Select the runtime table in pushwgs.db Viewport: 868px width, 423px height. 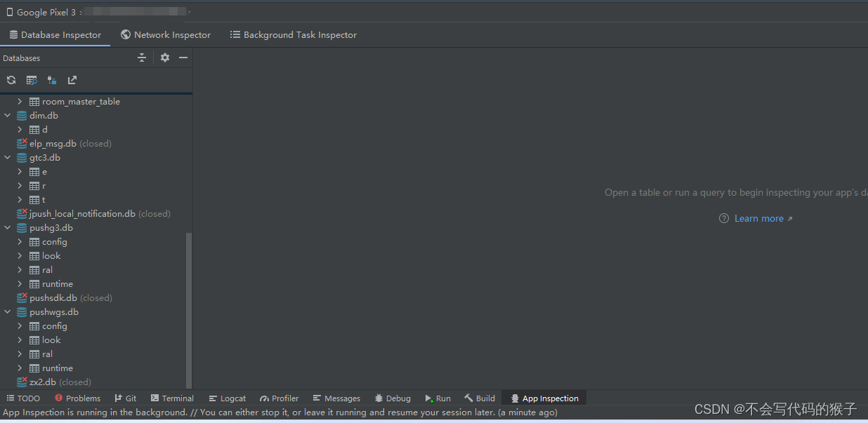[55, 368]
